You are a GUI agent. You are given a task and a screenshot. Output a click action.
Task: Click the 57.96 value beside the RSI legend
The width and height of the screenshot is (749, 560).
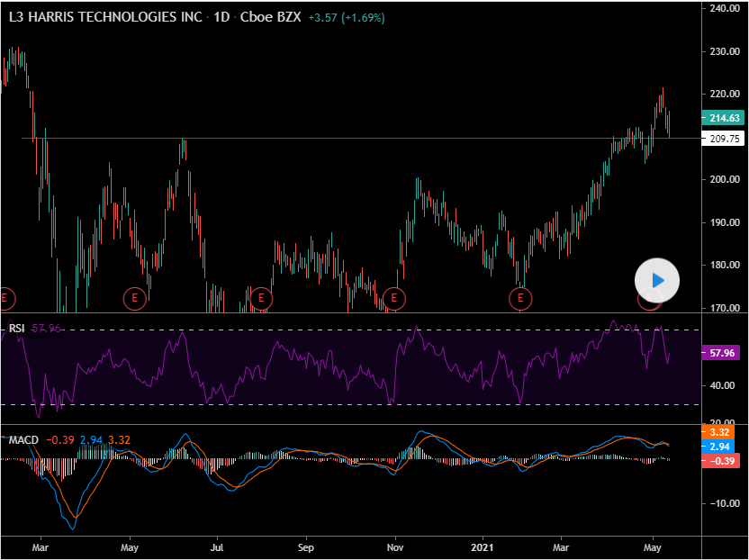[x=46, y=329]
